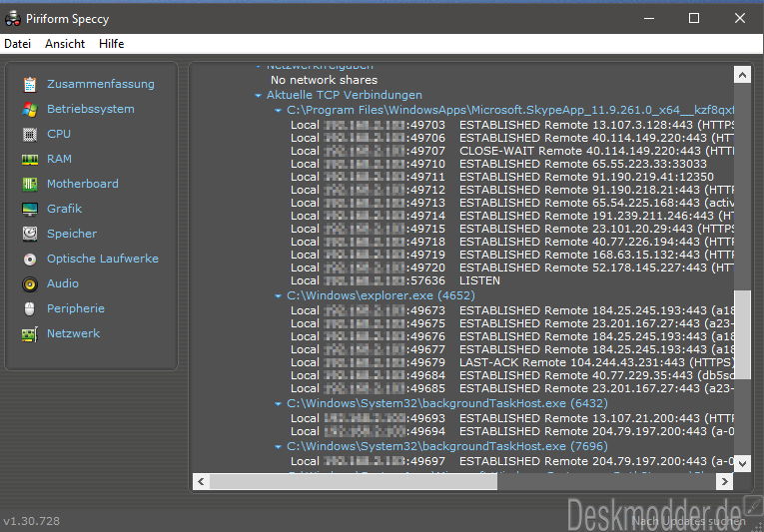Open the Datei menu

pyautogui.click(x=18, y=44)
